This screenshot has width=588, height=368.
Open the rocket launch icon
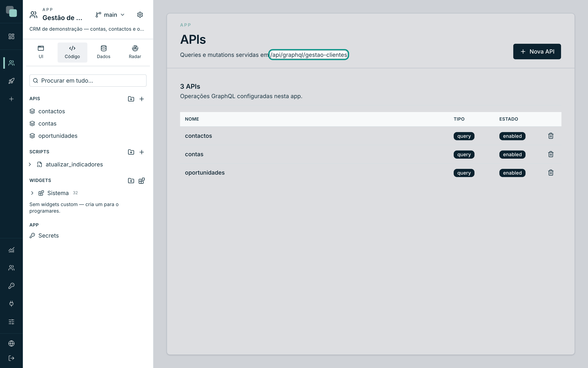click(11, 81)
